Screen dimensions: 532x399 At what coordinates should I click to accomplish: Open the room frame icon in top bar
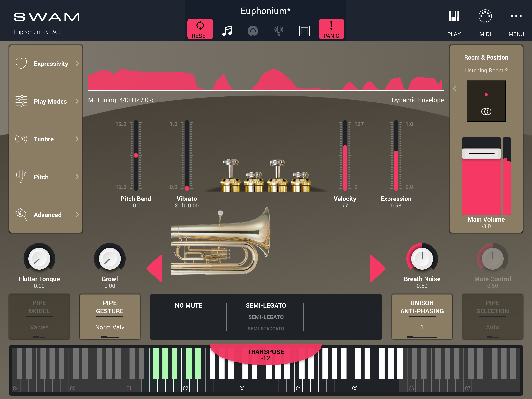coord(304,31)
